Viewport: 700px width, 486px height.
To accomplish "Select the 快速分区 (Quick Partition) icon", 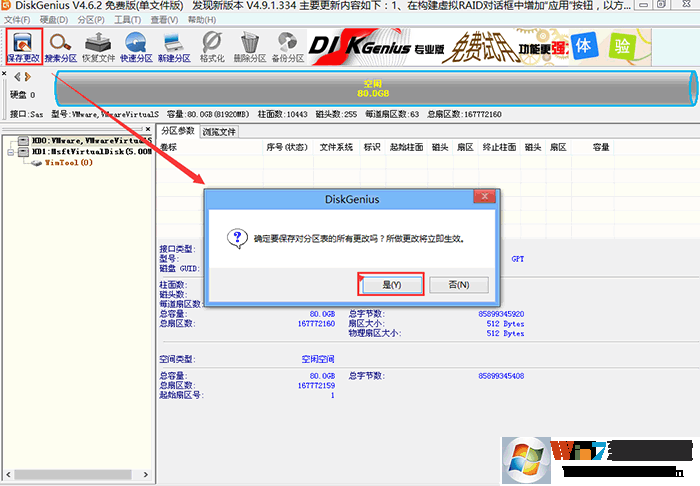I will tap(136, 45).
